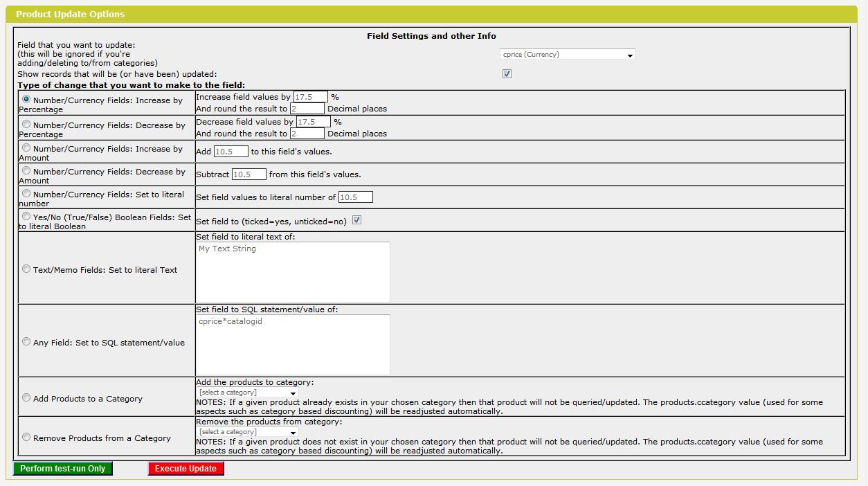Select Increase by Percentage radio button
Screen dimensions: 868x486
(x=26, y=99)
